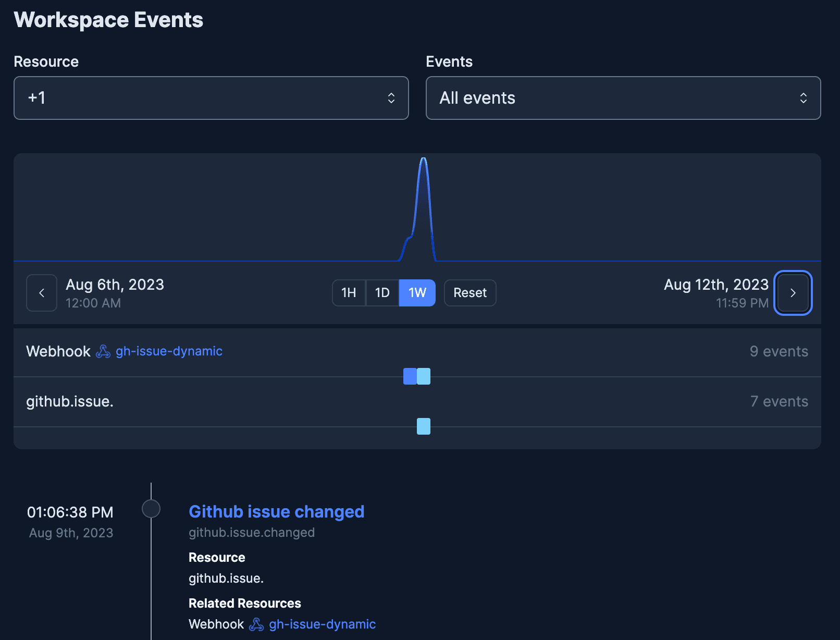Click the github.issue. row event marker
The image size is (840, 640).
coord(424,426)
